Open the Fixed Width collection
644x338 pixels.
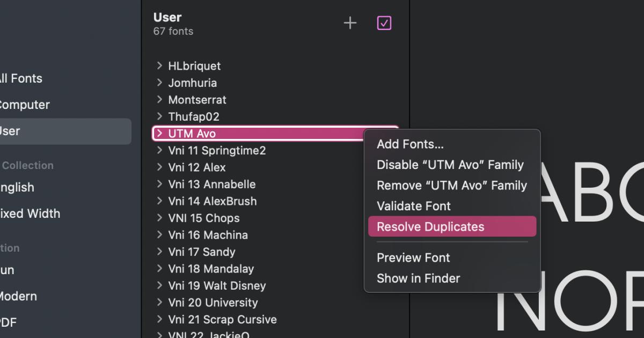pos(30,214)
